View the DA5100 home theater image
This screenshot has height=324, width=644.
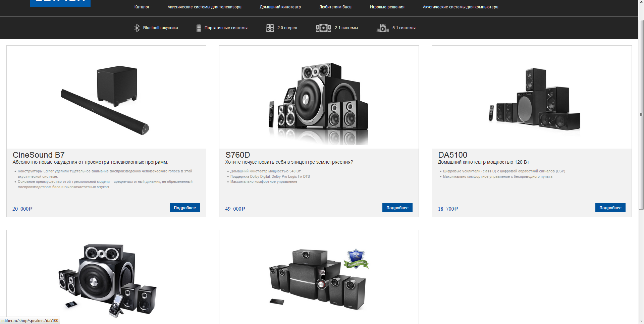pyautogui.click(x=535, y=99)
